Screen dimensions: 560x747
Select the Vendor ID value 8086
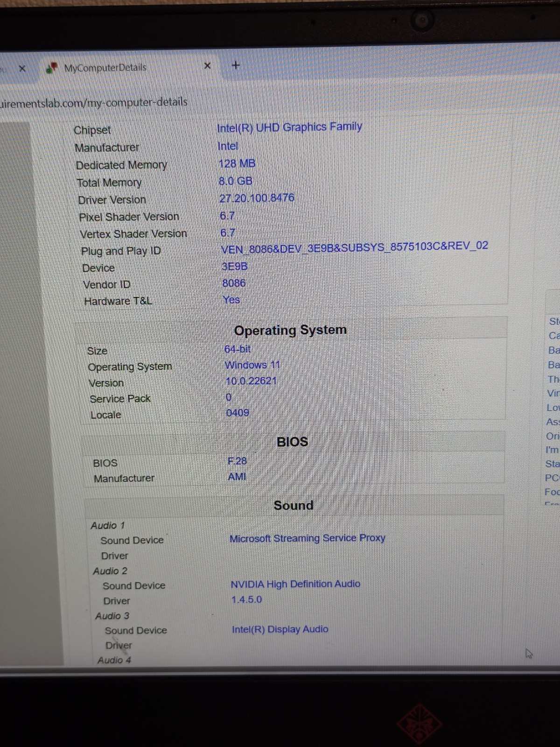pos(234,283)
